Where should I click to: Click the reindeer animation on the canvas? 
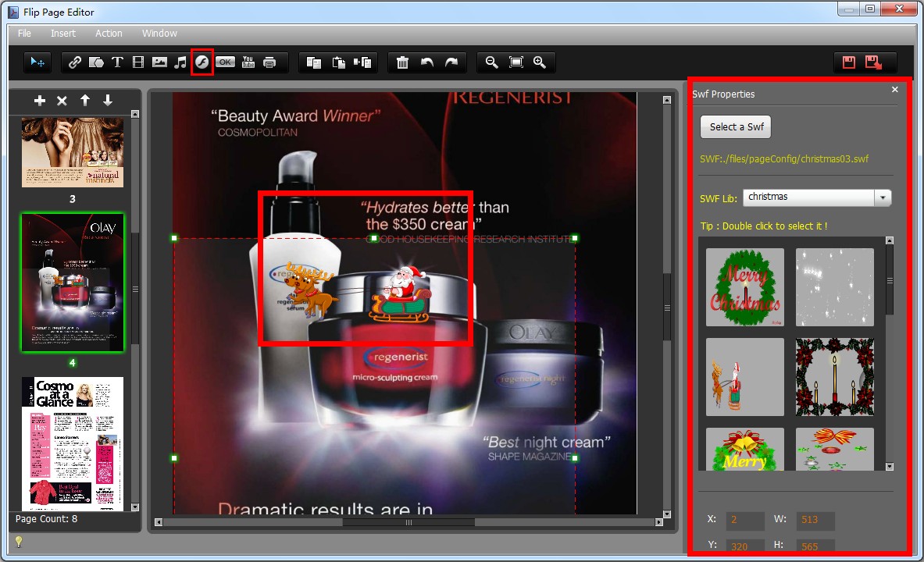[x=311, y=290]
